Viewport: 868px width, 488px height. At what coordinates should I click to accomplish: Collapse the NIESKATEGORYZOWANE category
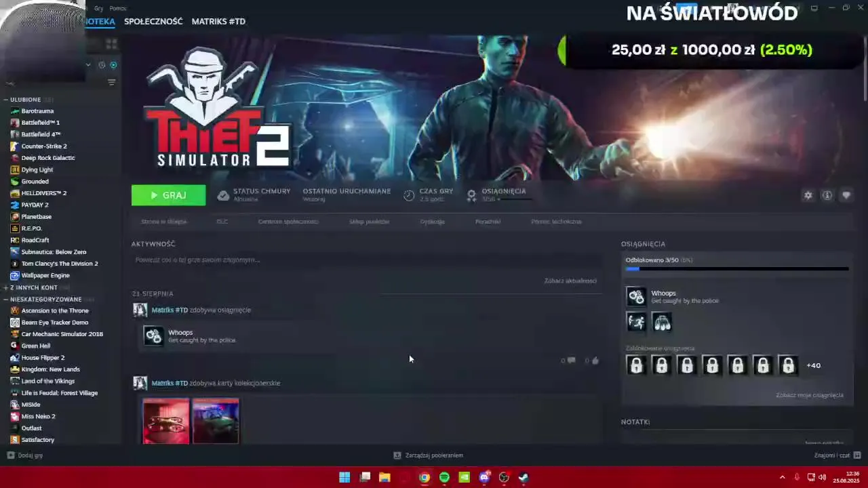tap(5, 299)
